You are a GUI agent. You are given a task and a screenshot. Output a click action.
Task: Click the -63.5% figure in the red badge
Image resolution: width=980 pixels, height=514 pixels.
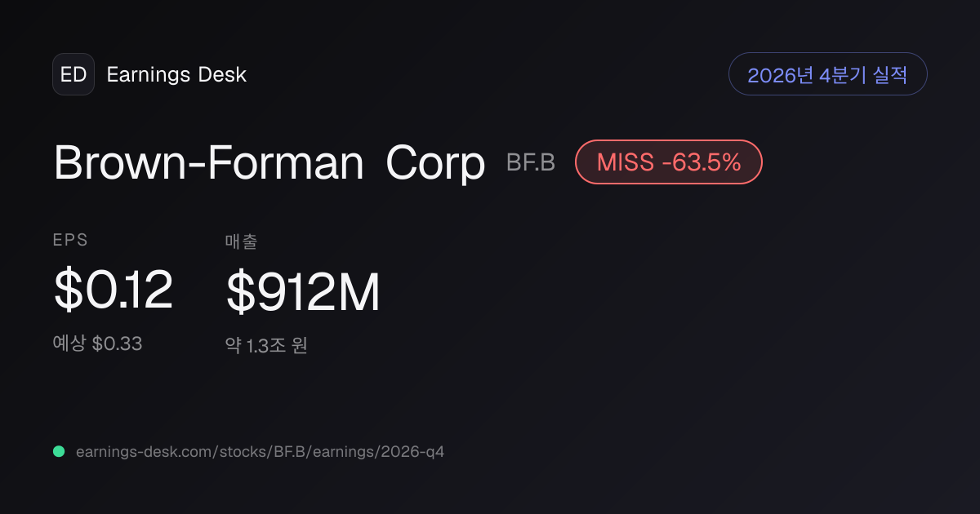tap(702, 162)
